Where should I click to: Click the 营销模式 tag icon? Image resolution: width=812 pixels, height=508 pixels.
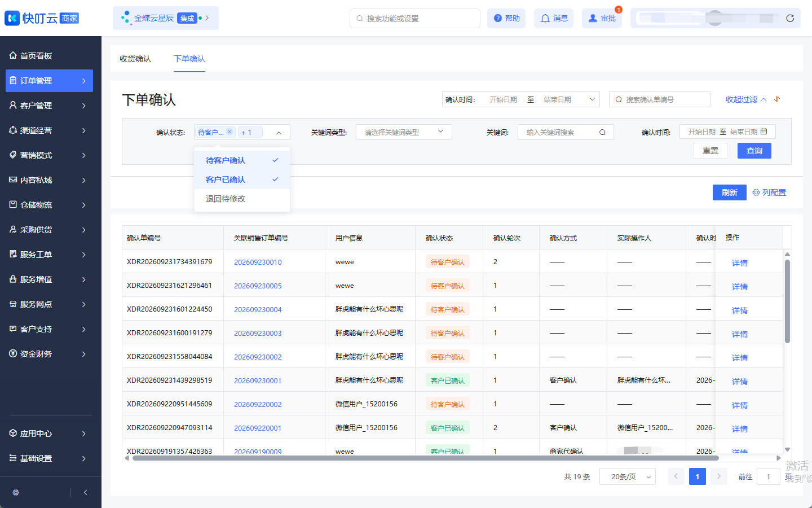tap(13, 155)
